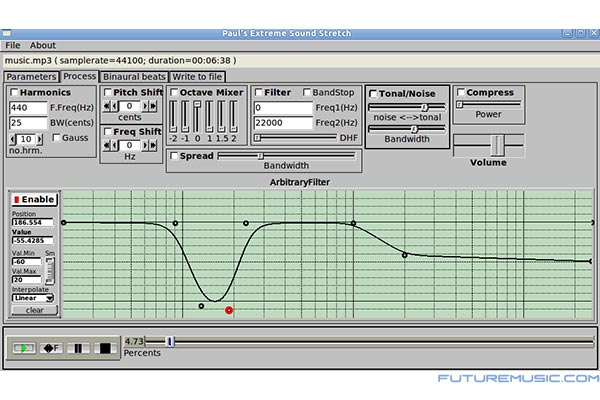
Task: Enable Pitch Shift processing
Action: click(108, 92)
